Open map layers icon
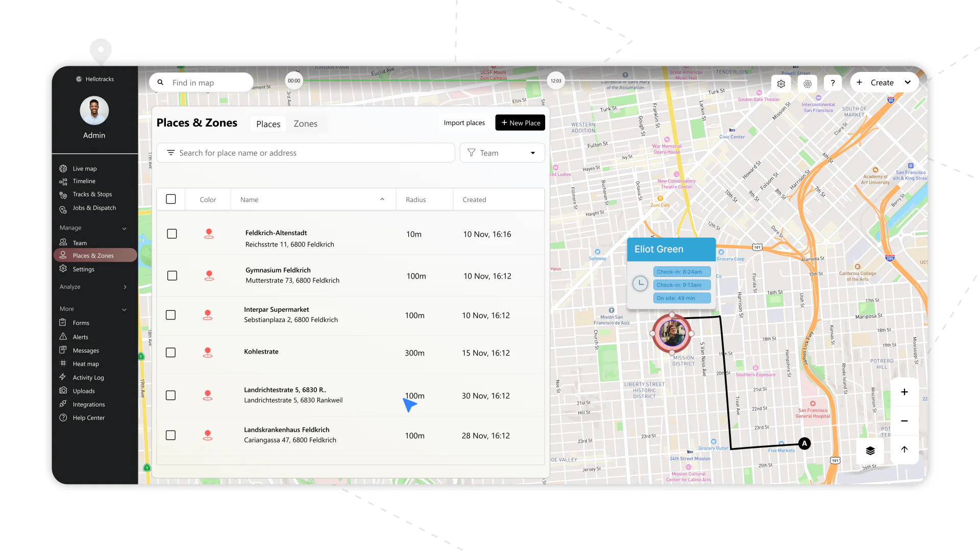The width and height of the screenshot is (980, 551). pos(870,450)
